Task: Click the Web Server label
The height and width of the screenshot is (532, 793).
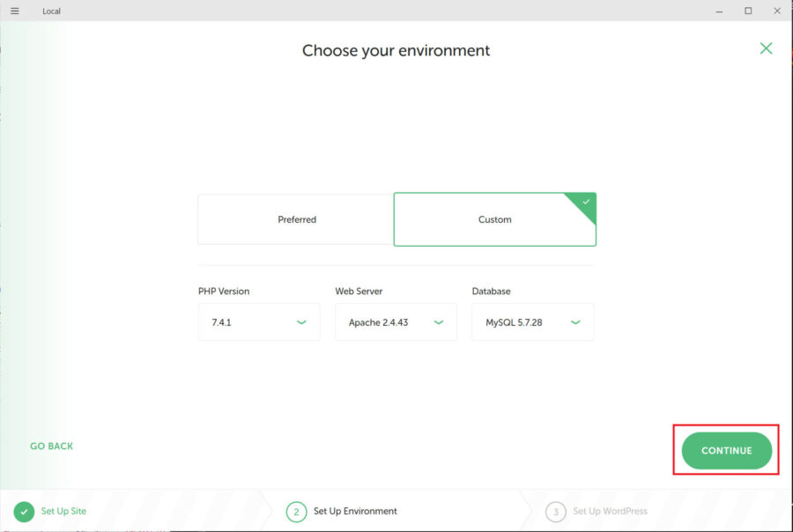Action: tap(359, 292)
